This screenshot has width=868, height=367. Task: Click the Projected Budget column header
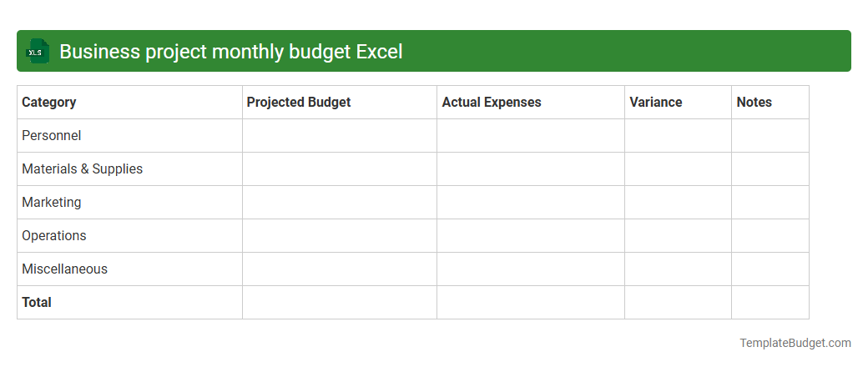point(340,103)
